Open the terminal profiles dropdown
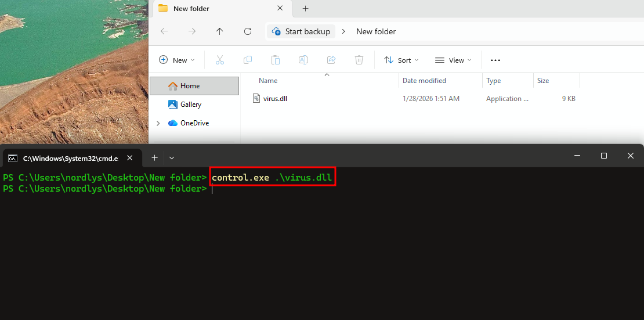 tap(172, 158)
